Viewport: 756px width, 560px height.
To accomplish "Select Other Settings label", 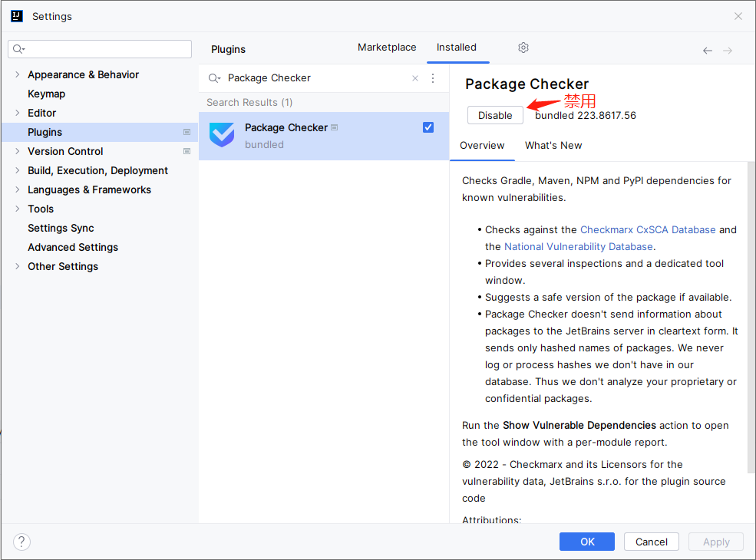I will (63, 266).
